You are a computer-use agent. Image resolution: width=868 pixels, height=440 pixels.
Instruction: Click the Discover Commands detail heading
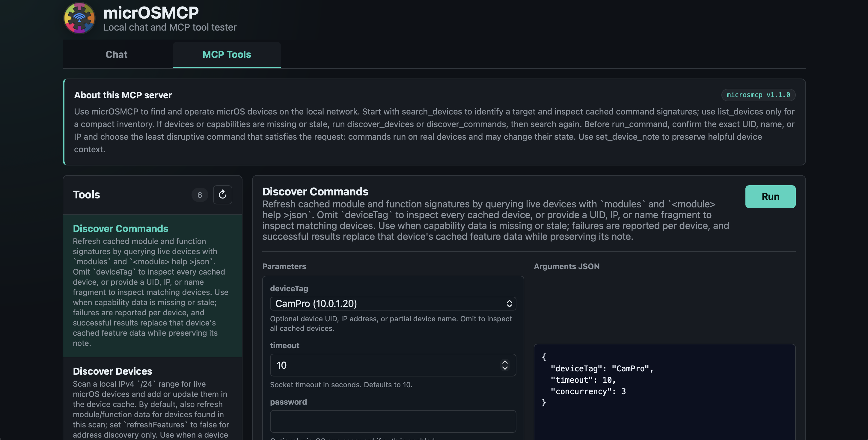(x=315, y=191)
